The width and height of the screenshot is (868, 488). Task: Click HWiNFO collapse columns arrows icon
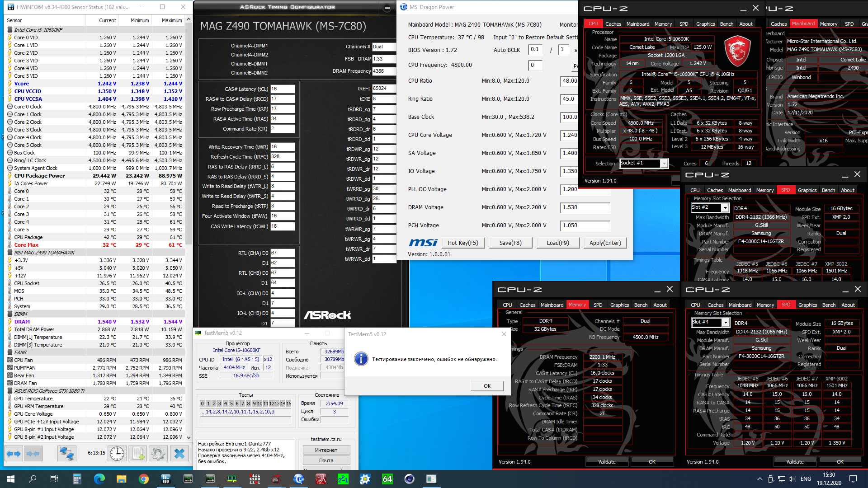(x=33, y=454)
